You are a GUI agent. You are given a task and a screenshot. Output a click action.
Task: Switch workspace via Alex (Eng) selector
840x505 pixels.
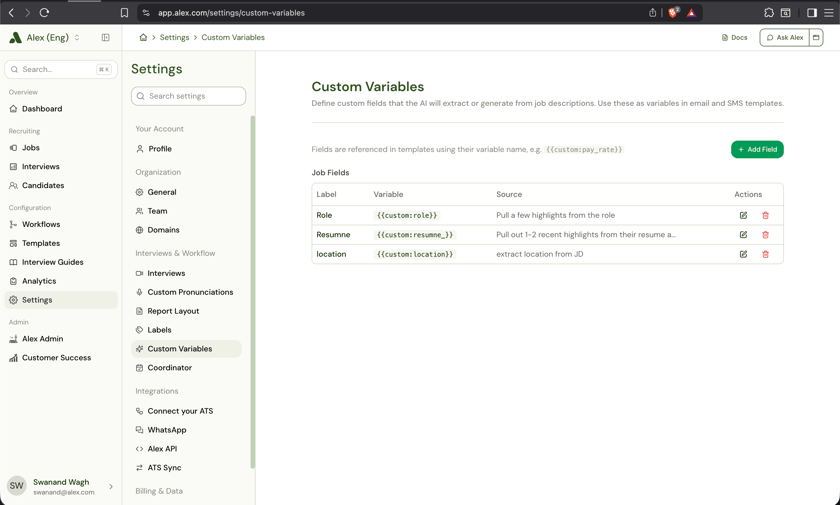tap(46, 37)
